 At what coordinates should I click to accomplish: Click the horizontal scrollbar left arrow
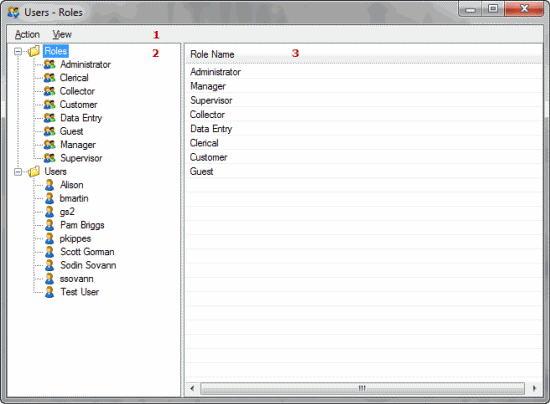pos(192,388)
